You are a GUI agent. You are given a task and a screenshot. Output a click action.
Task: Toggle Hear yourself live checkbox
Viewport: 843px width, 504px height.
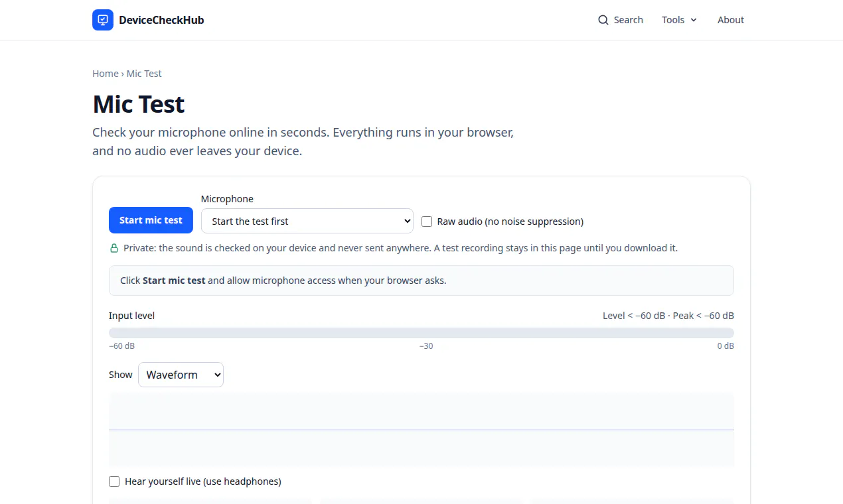point(114,481)
